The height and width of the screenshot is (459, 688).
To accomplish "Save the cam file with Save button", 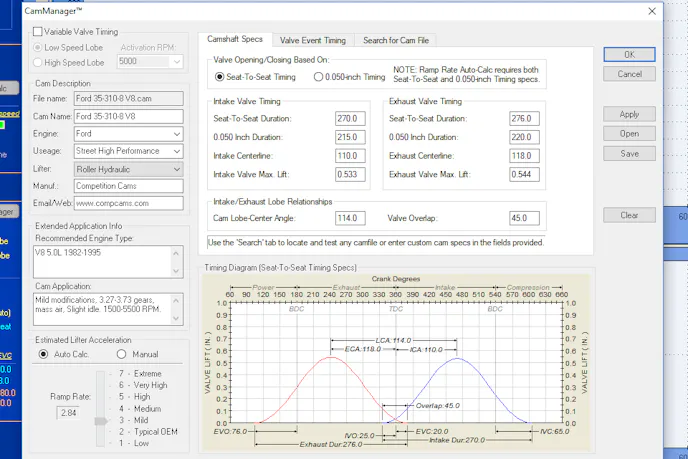I will coord(629,154).
